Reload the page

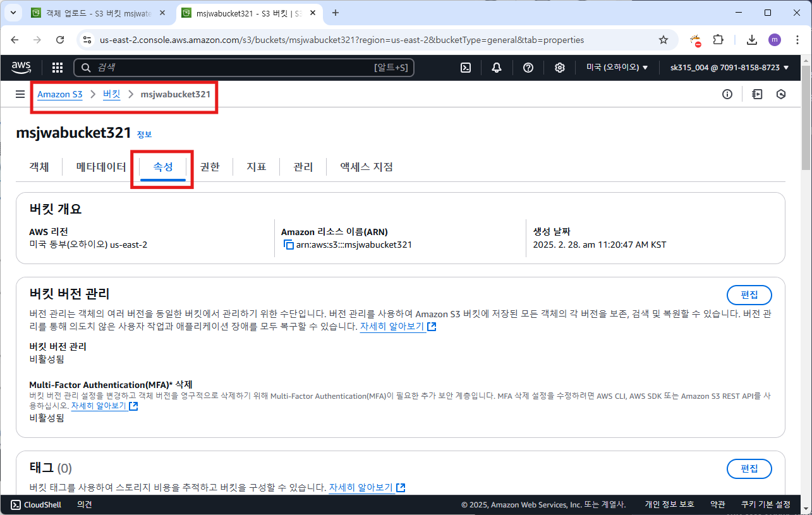(60, 40)
